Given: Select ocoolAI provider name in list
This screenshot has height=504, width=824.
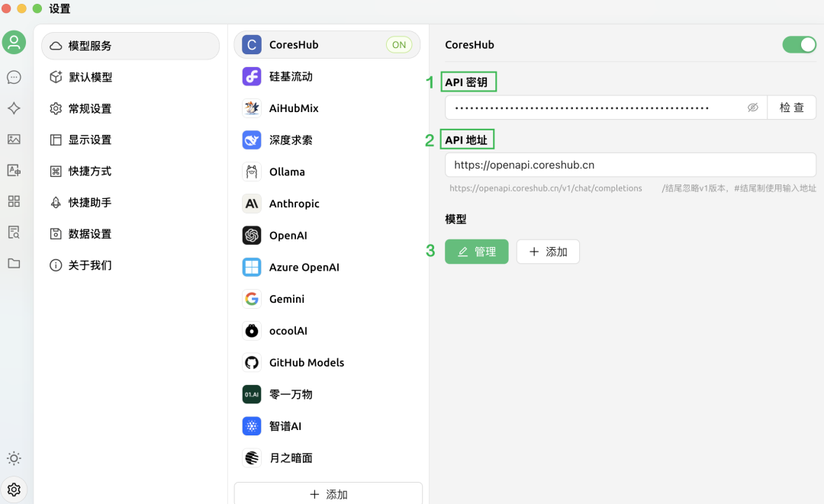Looking at the screenshot, I should click(x=288, y=331).
